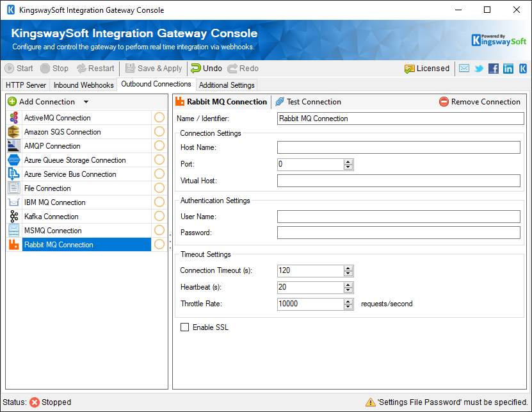The height and width of the screenshot is (412, 532).
Task: Click the Password input field
Action: tap(398, 233)
